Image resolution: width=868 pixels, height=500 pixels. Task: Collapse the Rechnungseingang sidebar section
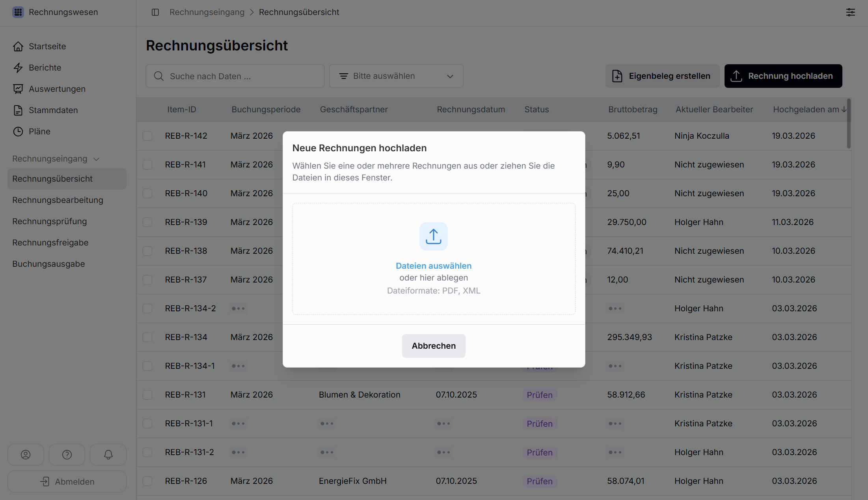(96, 159)
